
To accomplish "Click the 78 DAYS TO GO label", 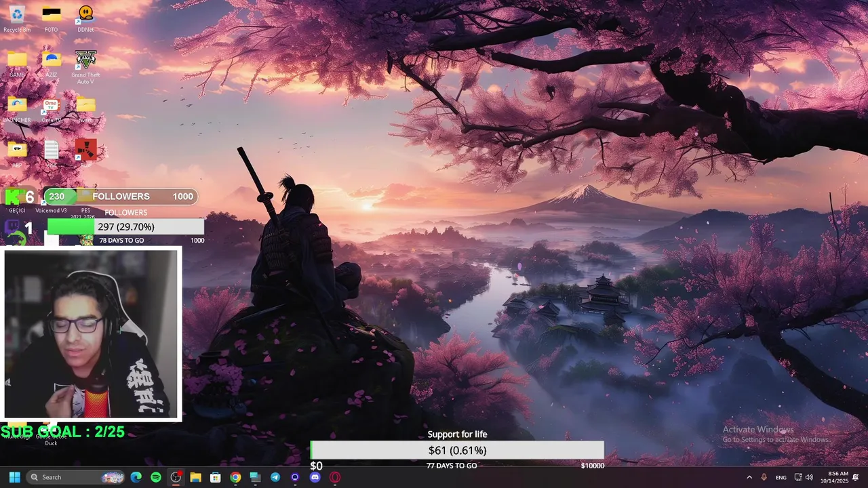I will pyautogui.click(x=121, y=241).
